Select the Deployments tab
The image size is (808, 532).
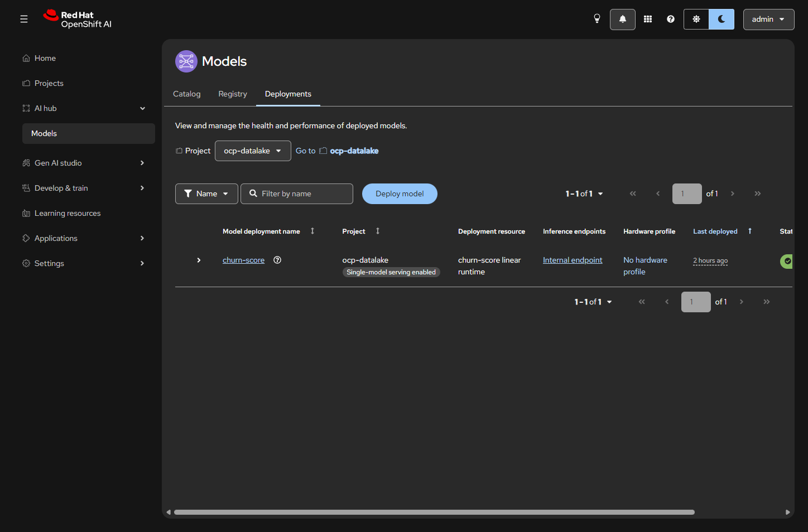click(x=288, y=94)
